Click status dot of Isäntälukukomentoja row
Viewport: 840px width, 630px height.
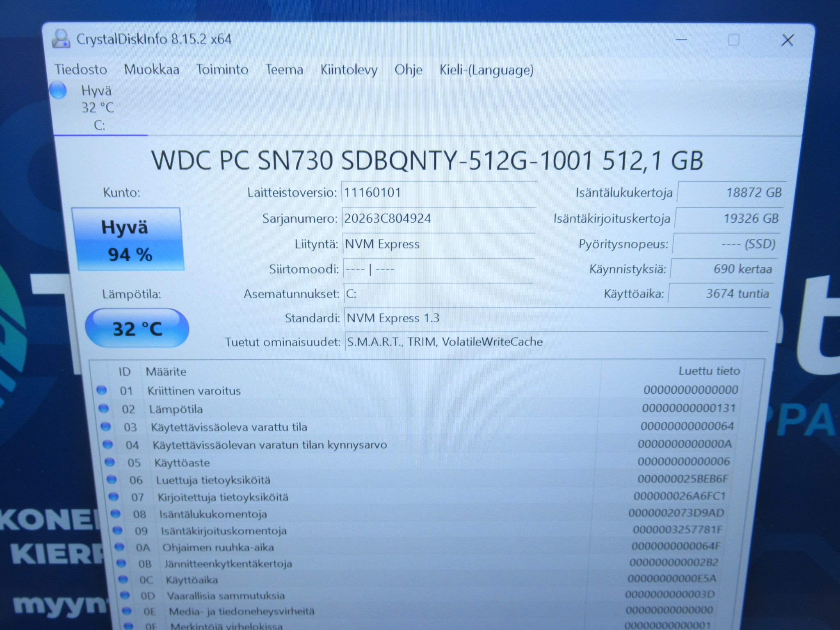(x=116, y=514)
